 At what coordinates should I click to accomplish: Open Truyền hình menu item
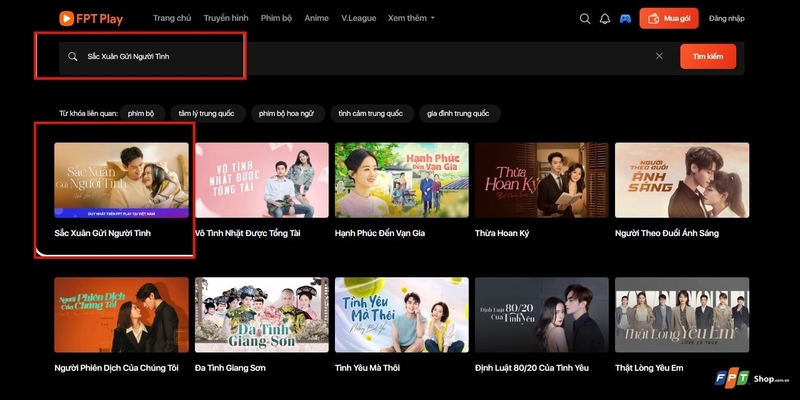(226, 18)
